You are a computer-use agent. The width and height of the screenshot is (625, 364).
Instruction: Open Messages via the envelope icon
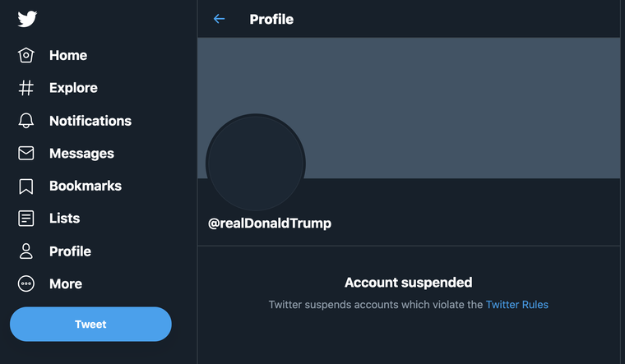tap(26, 154)
